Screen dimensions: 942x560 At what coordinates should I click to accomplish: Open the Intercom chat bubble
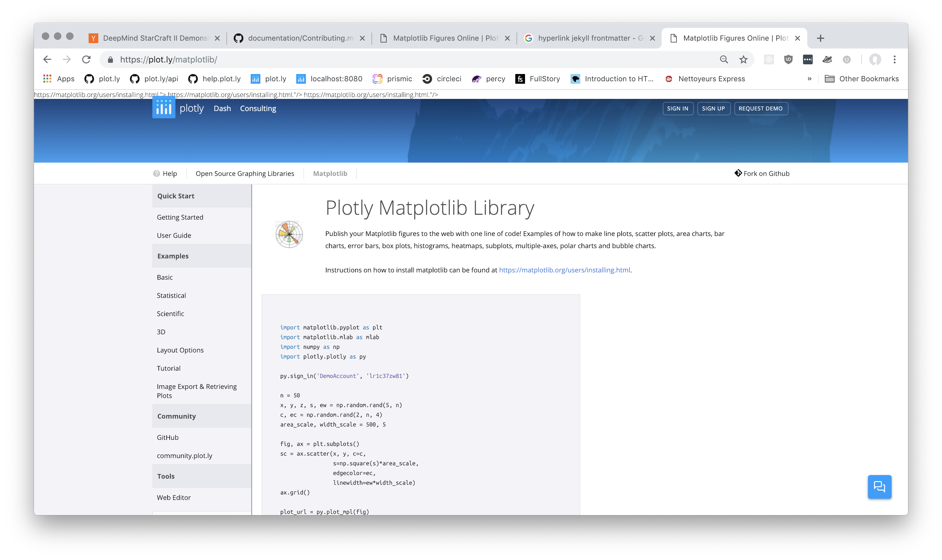click(880, 487)
